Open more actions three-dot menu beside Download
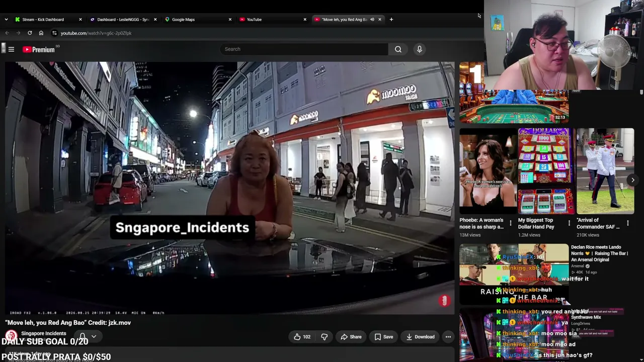Viewport: 644px width, 362px height. (x=448, y=337)
